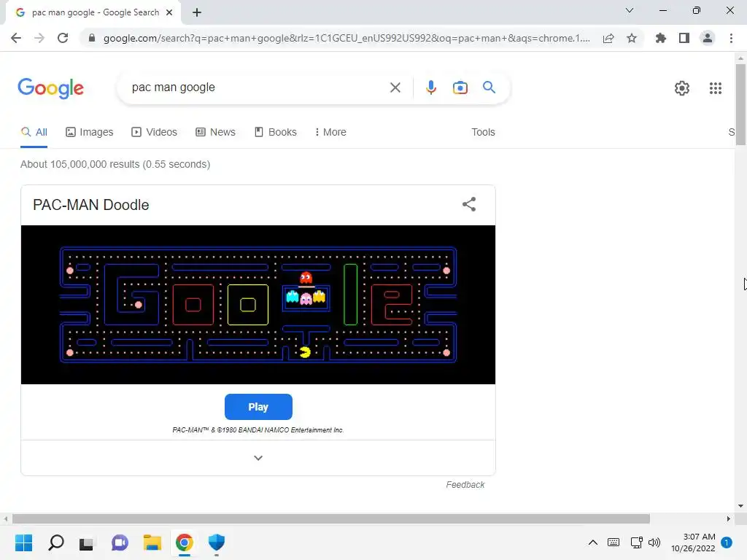Click the padlock site info icon
Screen dimensions: 747x560
pos(92,38)
